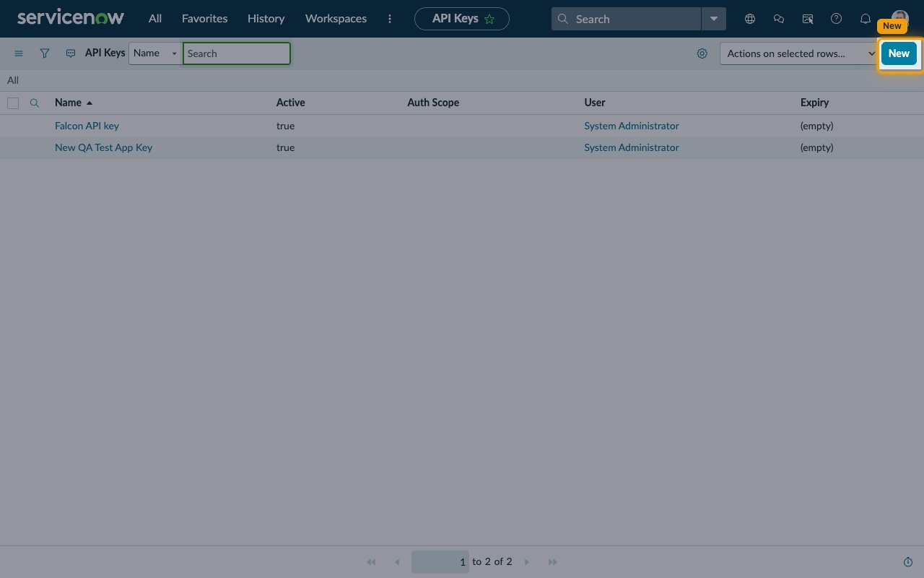Open the All menu
The height and width of the screenshot is (578, 924).
click(x=155, y=19)
